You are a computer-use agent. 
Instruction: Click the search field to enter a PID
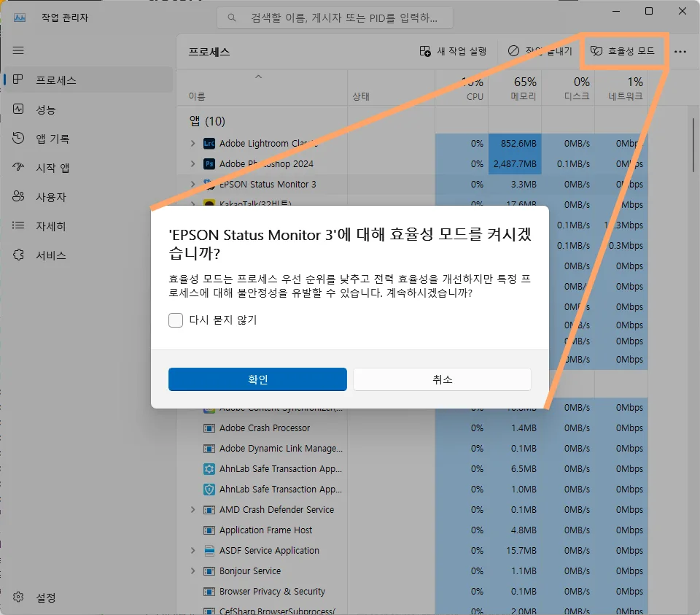tap(334, 17)
